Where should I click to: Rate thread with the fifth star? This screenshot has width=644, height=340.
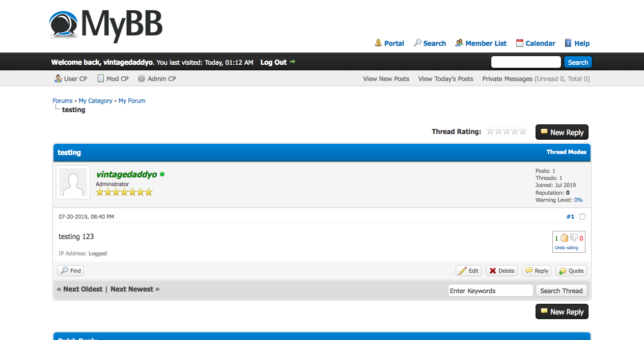pyautogui.click(x=523, y=131)
